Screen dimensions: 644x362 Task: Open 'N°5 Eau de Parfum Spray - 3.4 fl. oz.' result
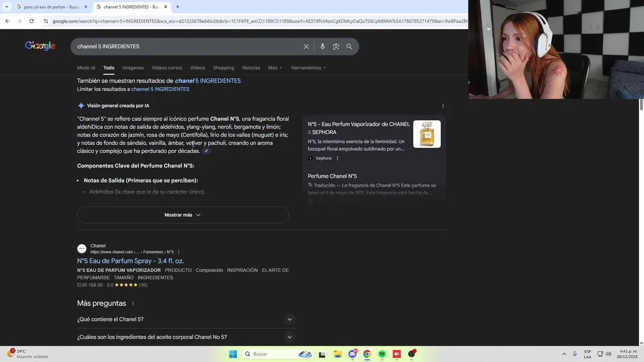(x=130, y=261)
